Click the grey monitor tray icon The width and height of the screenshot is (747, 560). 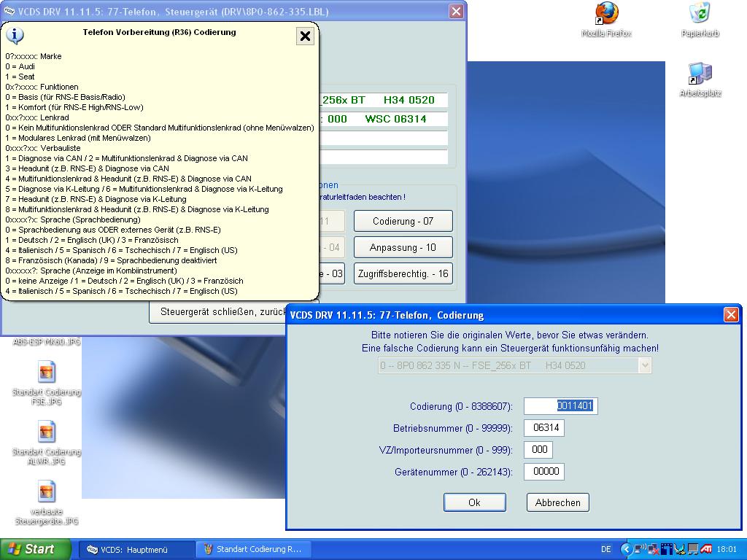click(x=693, y=549)
